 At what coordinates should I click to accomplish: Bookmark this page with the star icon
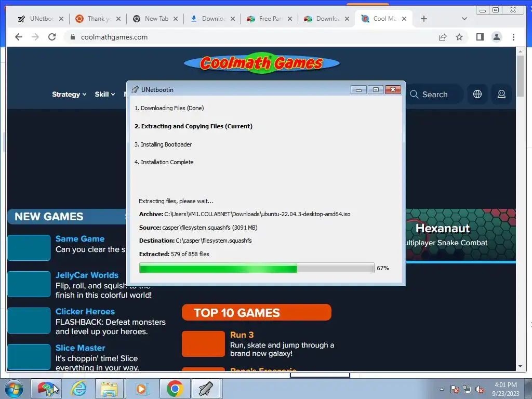point(459,37)
